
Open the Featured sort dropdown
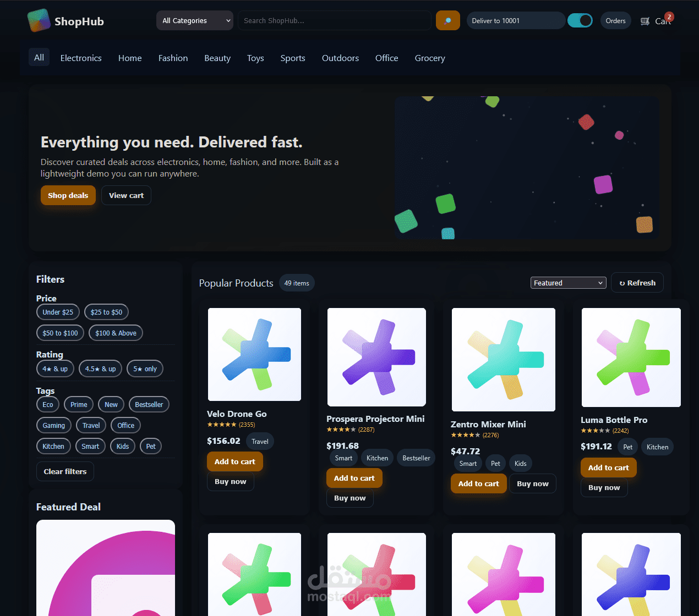tap(569, 283)
